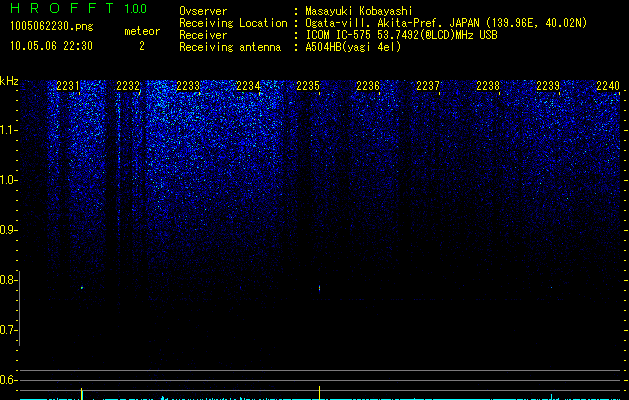Click the 2235 time marker
629x400 pixels.
[x=308, y=86]
